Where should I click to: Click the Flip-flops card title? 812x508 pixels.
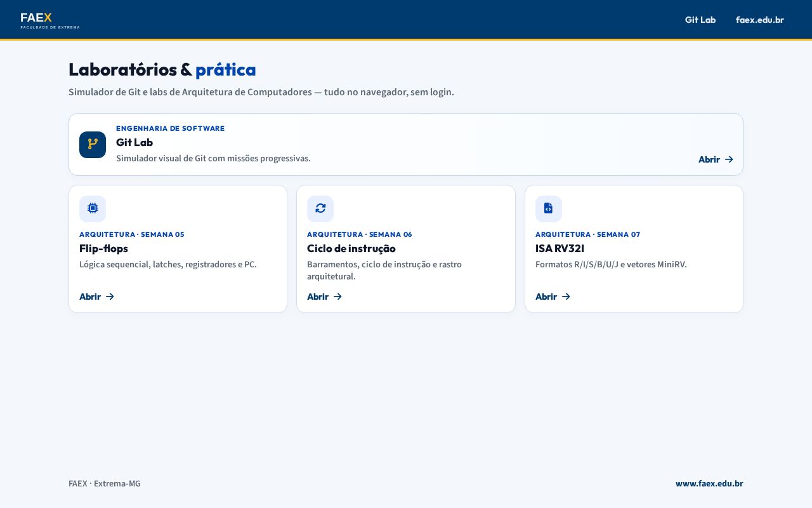tap(103, 248)
